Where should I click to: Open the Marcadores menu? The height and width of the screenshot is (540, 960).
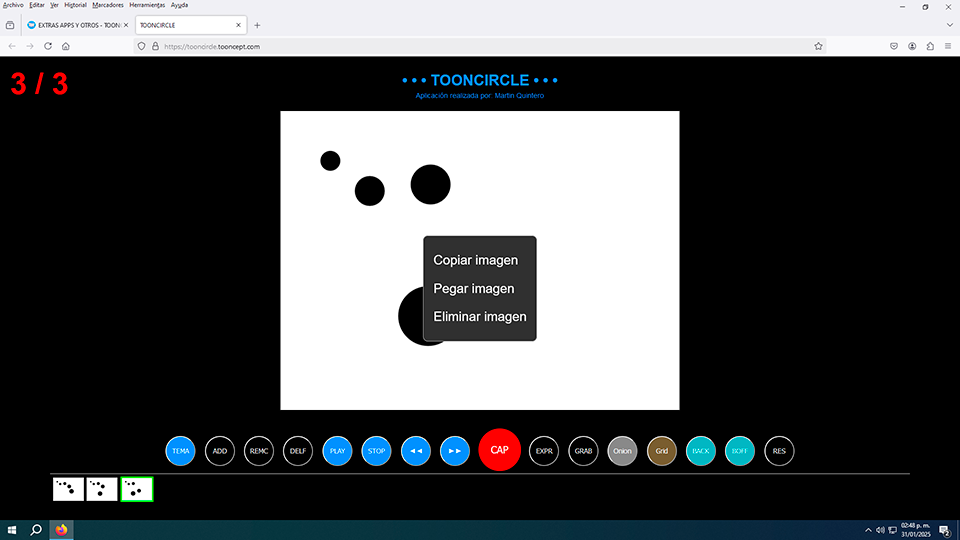(107, 5)
